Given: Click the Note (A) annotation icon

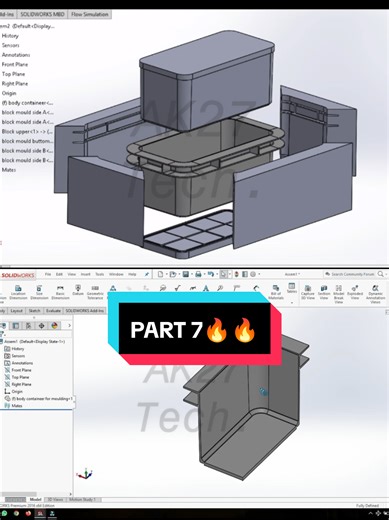Looking at the screenshot, I should tap(206, 288).
